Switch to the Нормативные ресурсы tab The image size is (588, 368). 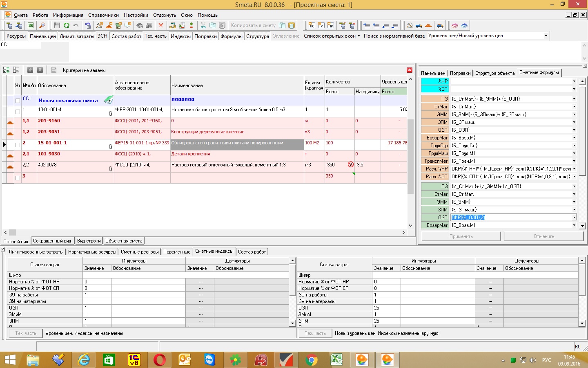point(92,252)
